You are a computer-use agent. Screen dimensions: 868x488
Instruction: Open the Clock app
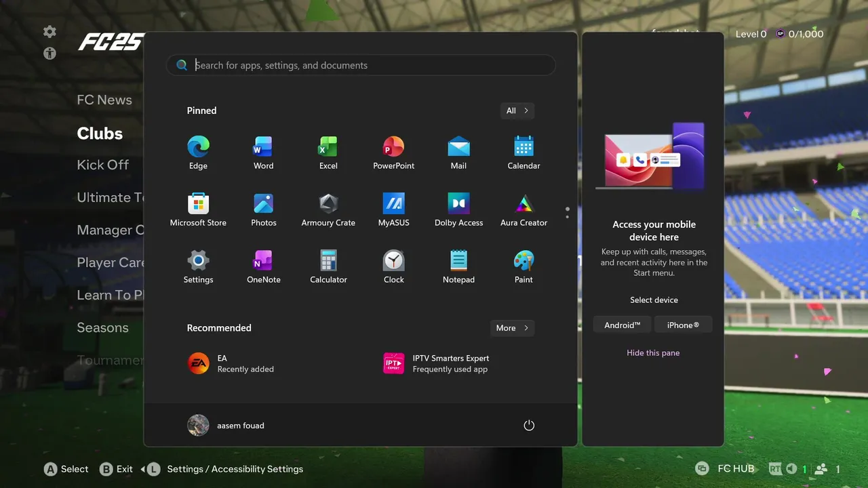coord(393,266)
